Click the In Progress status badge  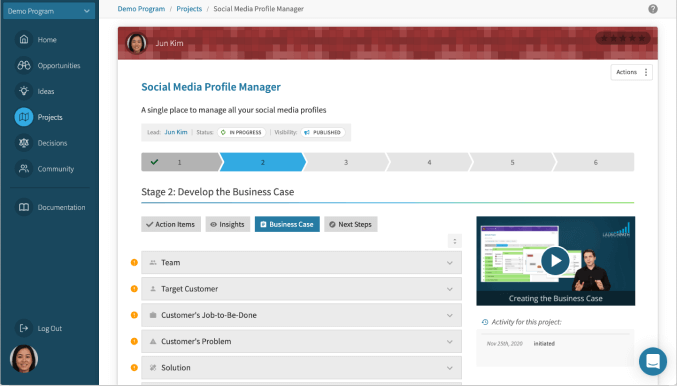[x=241, y=132]
